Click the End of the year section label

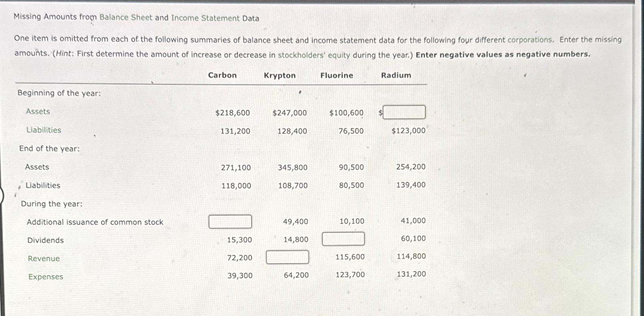pyautogui.click(x=48, y=148)
